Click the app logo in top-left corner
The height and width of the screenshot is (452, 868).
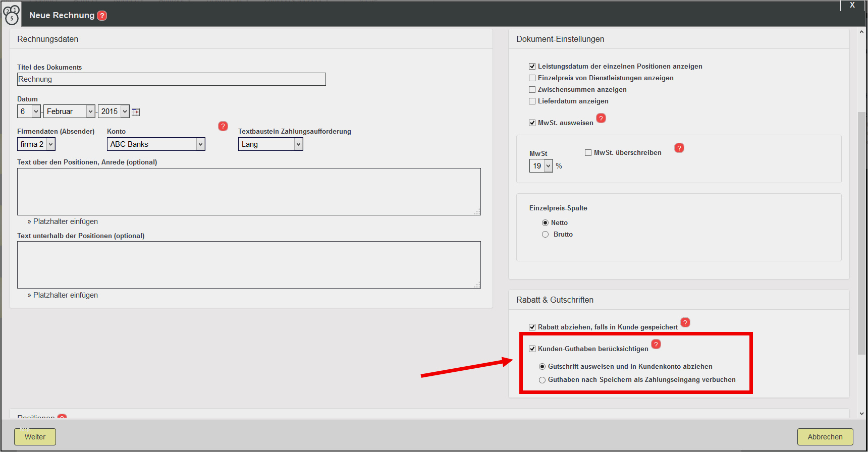tap(12, 15)
